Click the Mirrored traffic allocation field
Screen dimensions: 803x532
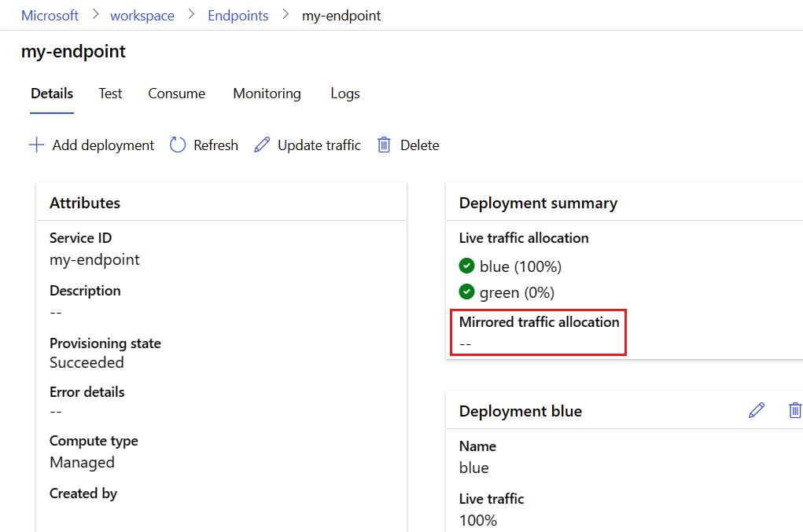(540, 332)
